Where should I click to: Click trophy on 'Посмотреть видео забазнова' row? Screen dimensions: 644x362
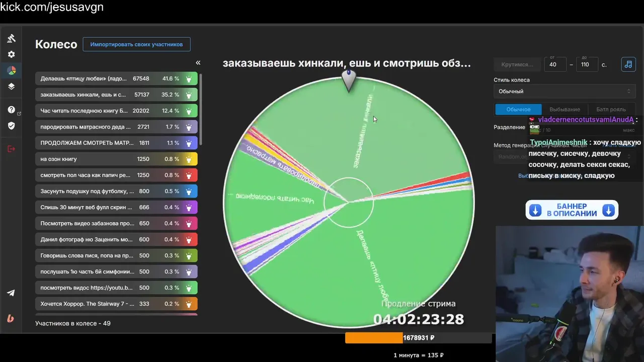pyautogui.click(x=189, y=224)
